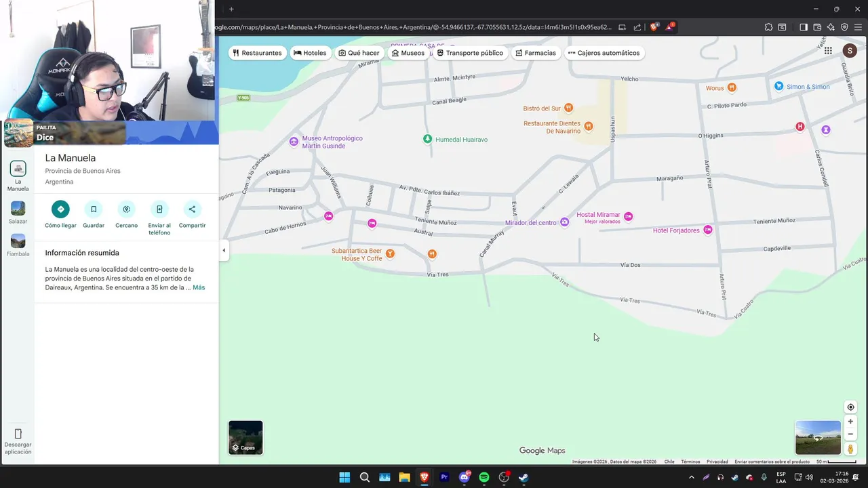Open File Explorer from taskbar

pos(404,477)
